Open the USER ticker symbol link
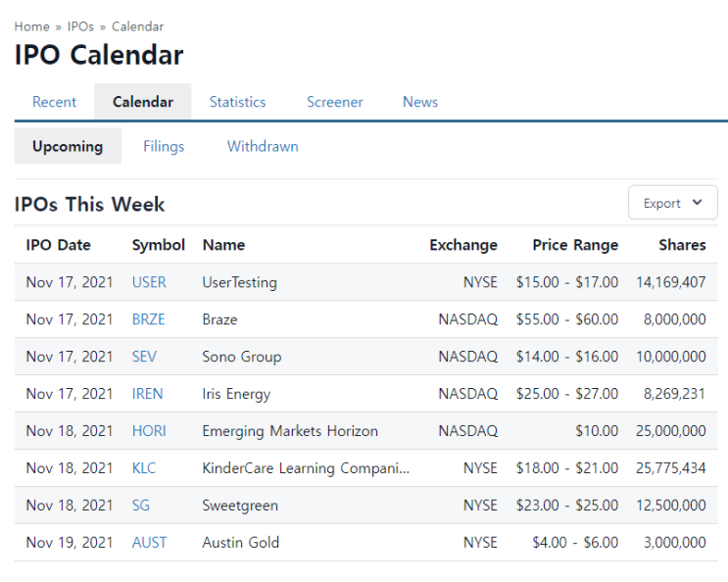728x582 pixels. coord(149,282)
